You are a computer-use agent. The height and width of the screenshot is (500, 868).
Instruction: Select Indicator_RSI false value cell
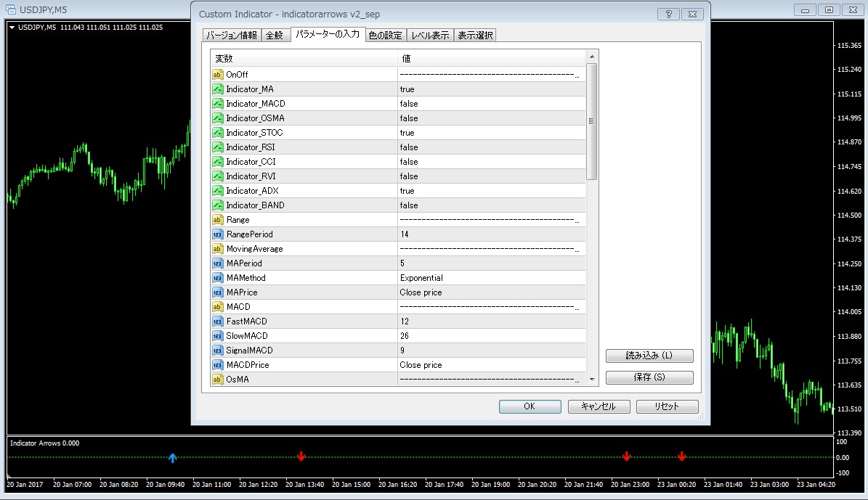pos(492,147)
